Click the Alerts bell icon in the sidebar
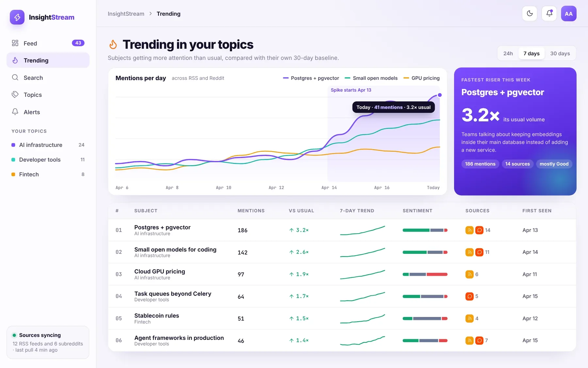Image resolution: width=588 pixels, height=368 pixels. [x=15, y=112]
